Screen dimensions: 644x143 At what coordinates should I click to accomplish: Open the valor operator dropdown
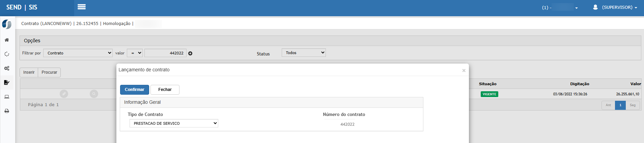pos(135,53)
